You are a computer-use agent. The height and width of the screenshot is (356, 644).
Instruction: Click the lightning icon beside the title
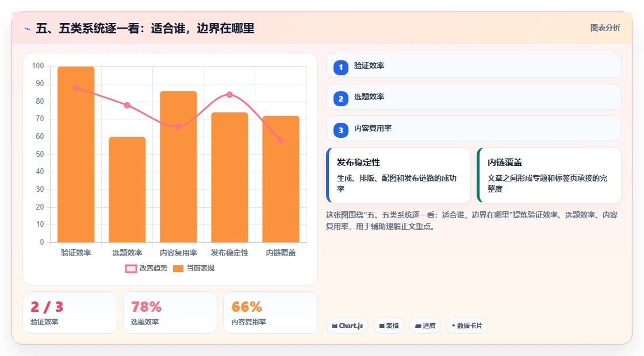tap(28, 29)
